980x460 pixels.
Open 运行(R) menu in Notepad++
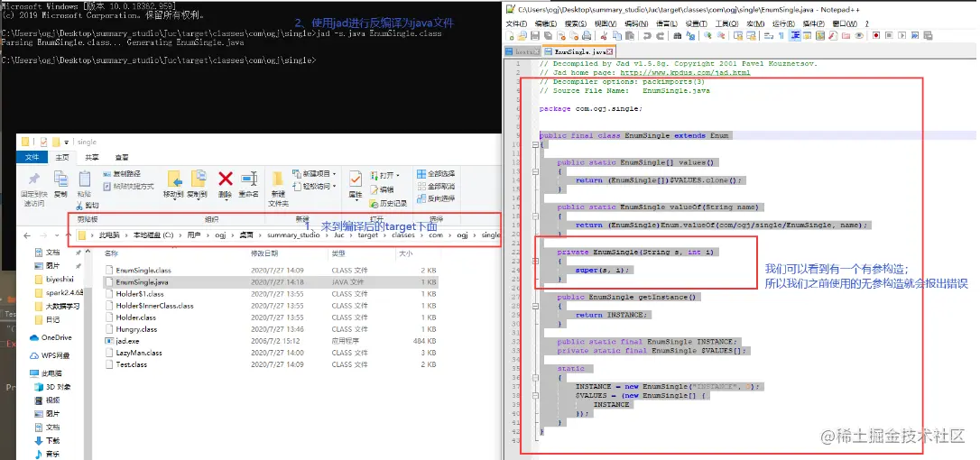point(784,23)
